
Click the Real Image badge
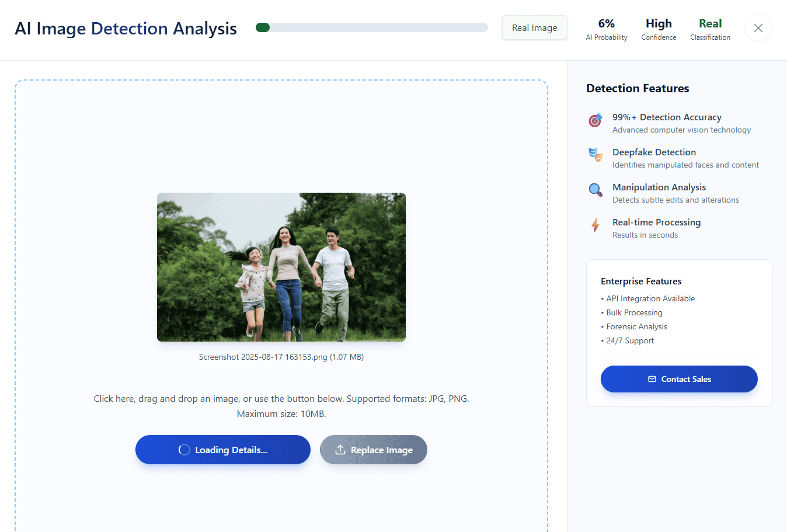(535, 27)
